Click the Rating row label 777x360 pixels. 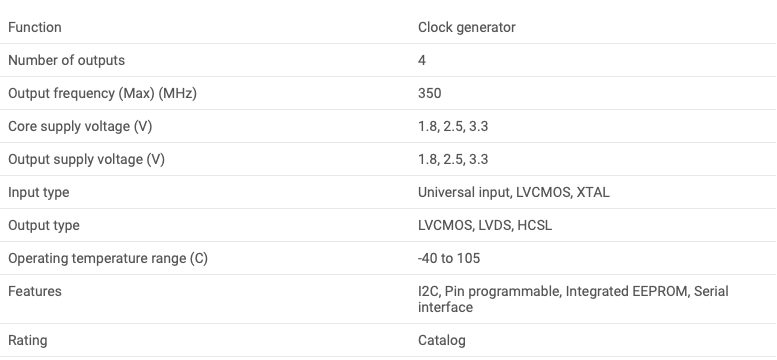(x=28, y=341)
